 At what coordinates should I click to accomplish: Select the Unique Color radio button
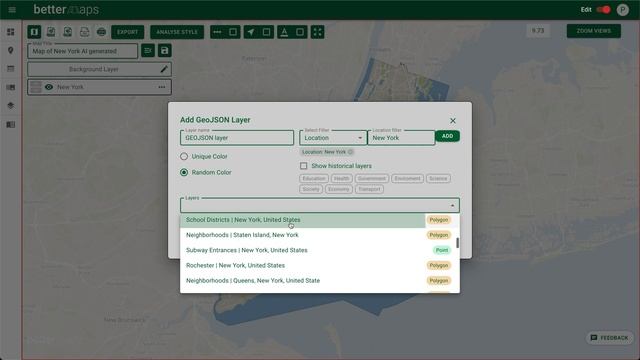tap(184, 156)
